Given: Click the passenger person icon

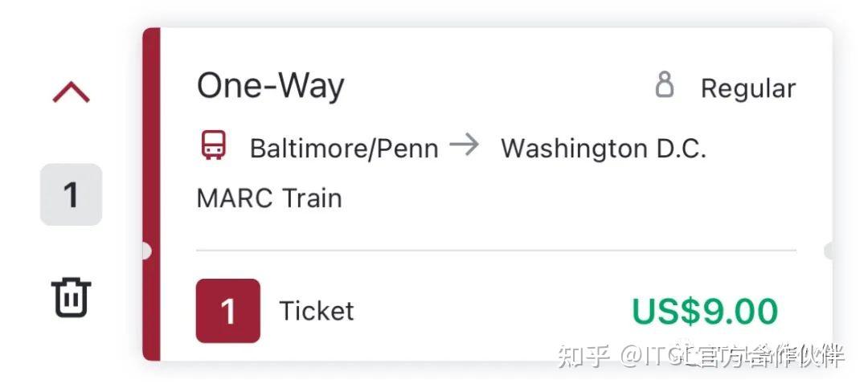Looking at the screenshot, I should pos(665,85).
